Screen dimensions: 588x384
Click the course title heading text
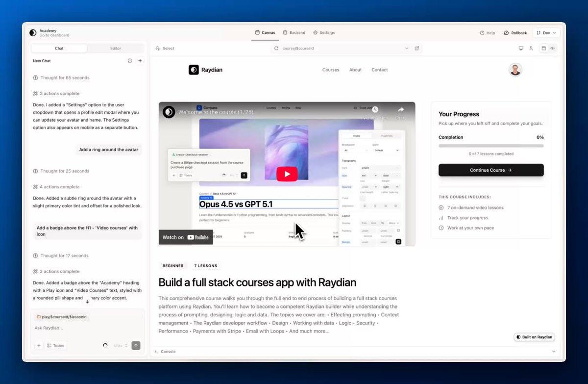[x=257, y=282]
